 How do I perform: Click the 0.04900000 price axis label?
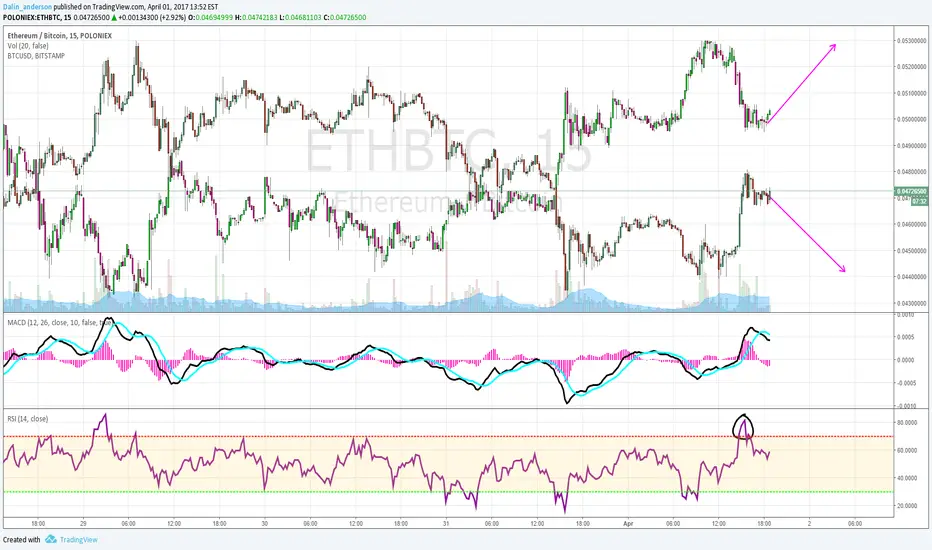click(x=911, y=146)
